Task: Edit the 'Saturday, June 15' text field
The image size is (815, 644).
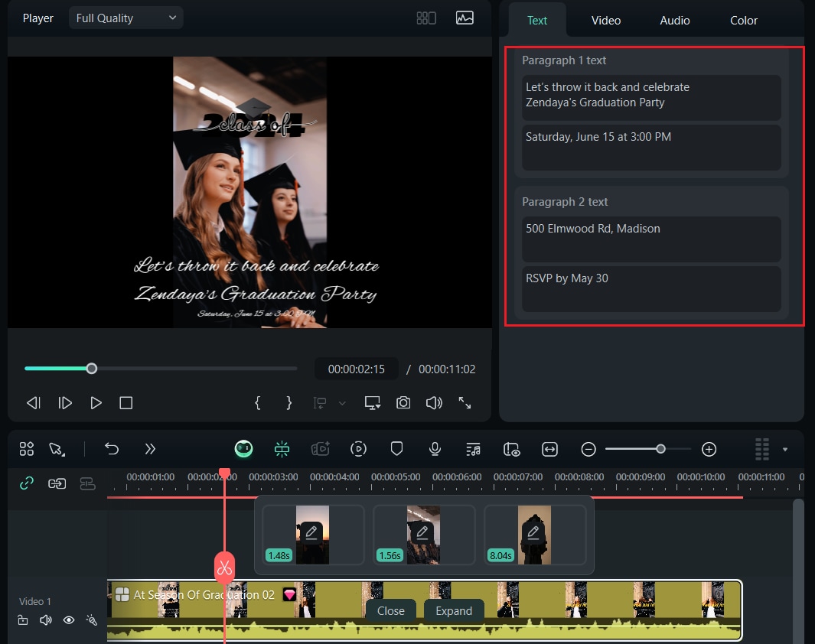Action: point(651,147)
